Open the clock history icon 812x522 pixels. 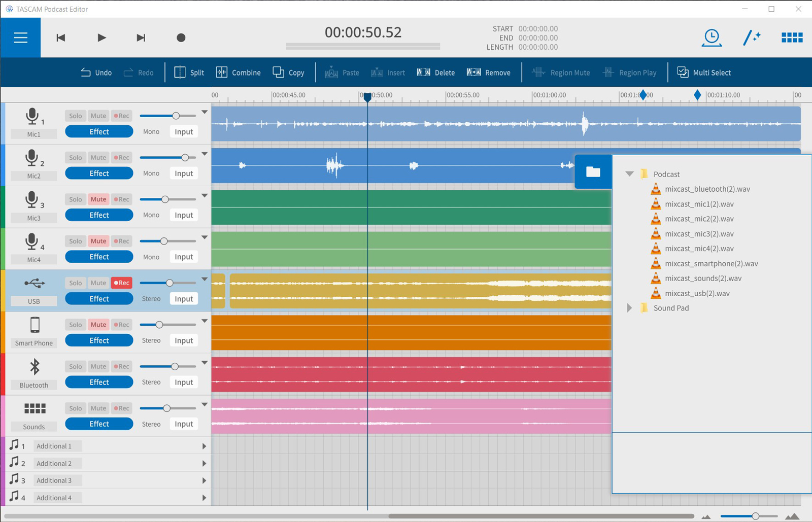pyautogui.click(x=712, y=38)
